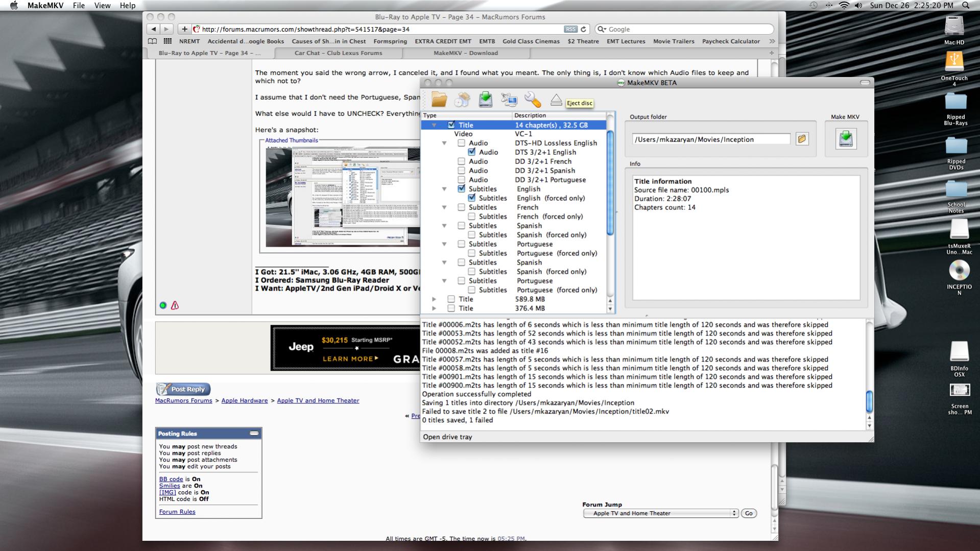Image resolution: width=980 pixels, height=551 pixels.
Task: Click the Make MKV button icon
Action: click(846, 139)
